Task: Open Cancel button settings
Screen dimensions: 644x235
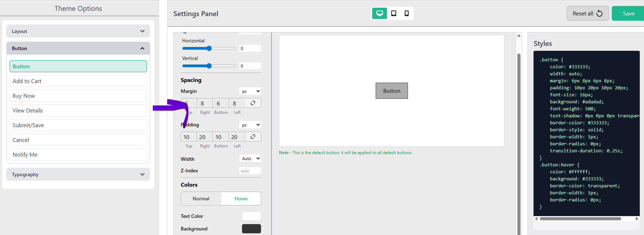Action: point(78,140)
